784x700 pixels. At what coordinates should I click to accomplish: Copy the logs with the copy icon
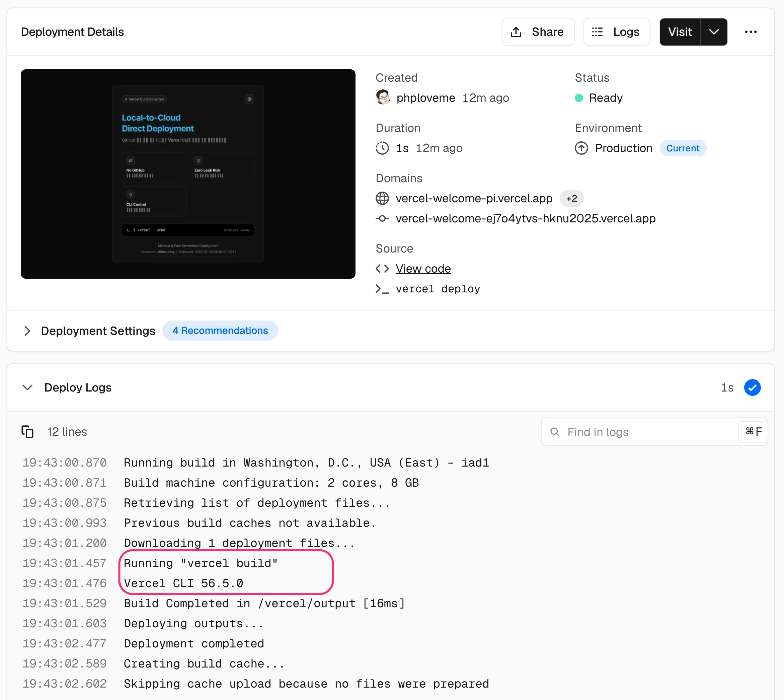(x=27, y=431)
